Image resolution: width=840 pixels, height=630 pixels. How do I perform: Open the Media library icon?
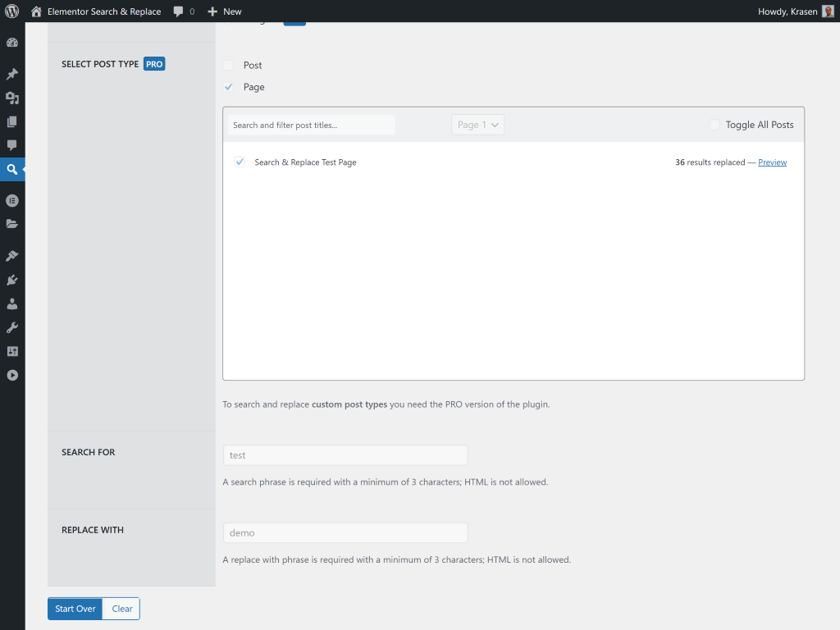(12, 98)
